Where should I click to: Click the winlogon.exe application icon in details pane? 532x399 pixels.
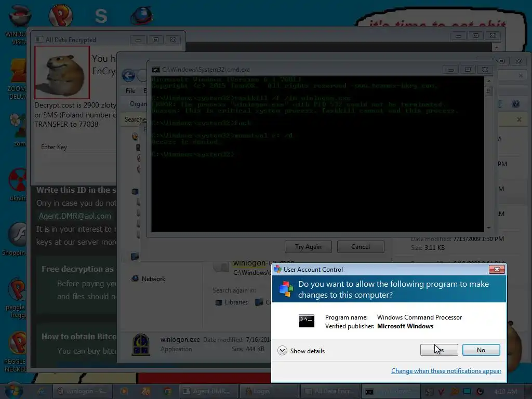tap(141, 344)
